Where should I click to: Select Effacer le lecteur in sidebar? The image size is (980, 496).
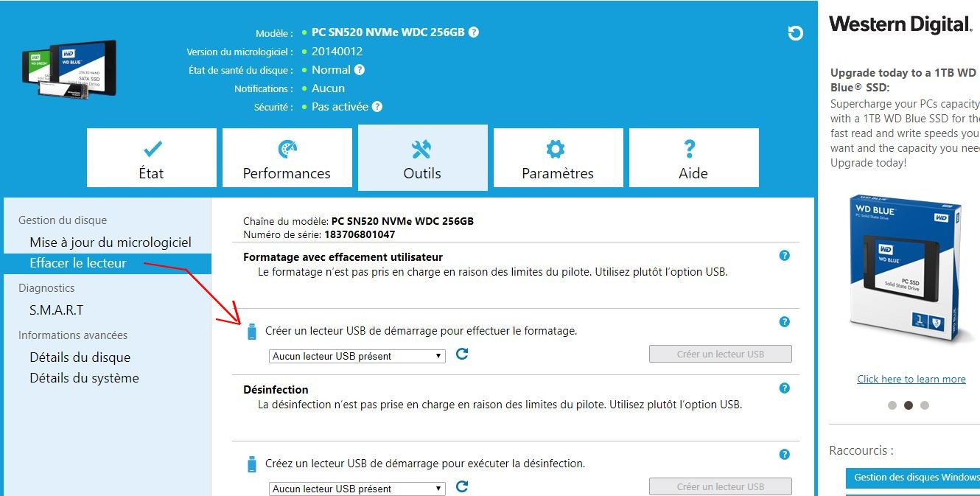pyautogui.click(x=108, y=263)
